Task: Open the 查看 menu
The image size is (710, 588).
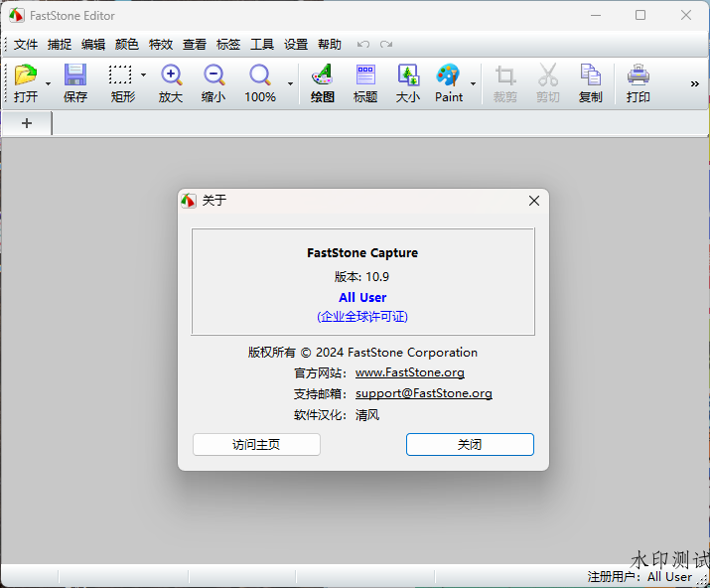Action: [195, 45]
